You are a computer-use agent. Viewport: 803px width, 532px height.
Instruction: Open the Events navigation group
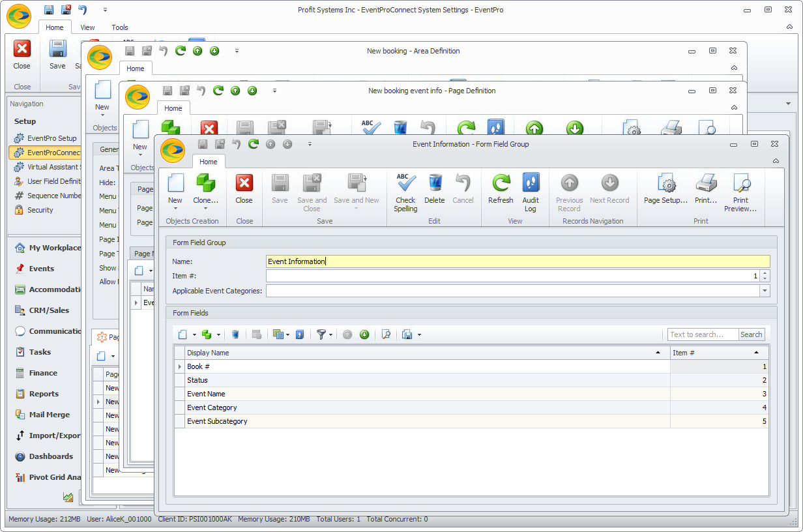pyautogui.click(x=42, y=269)
